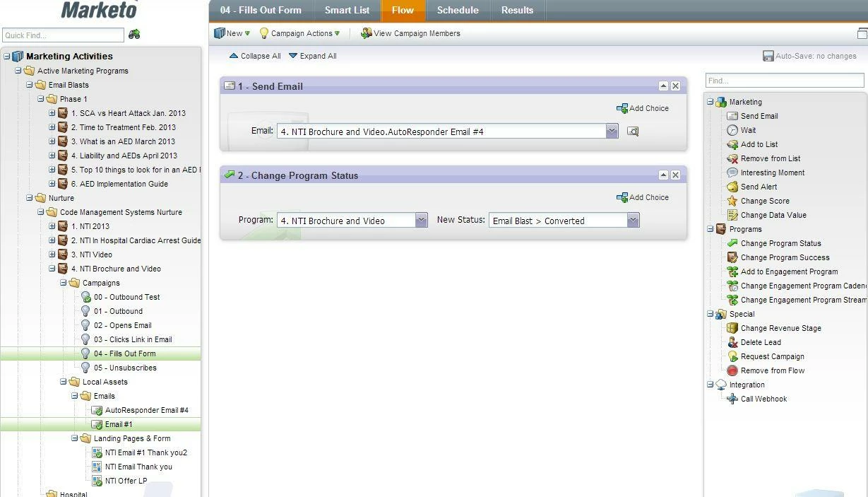Click the Add to Engagement Program icon
868x497 pixels.
click(732, 271)
